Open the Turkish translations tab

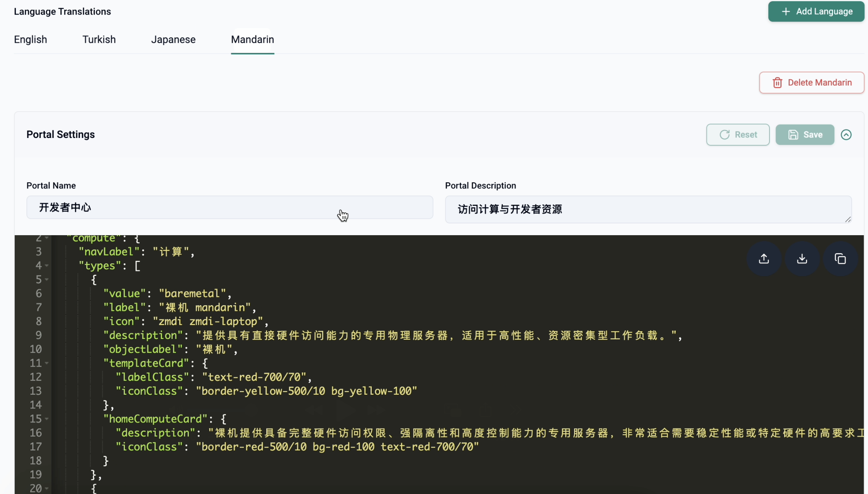click(99, 39)
